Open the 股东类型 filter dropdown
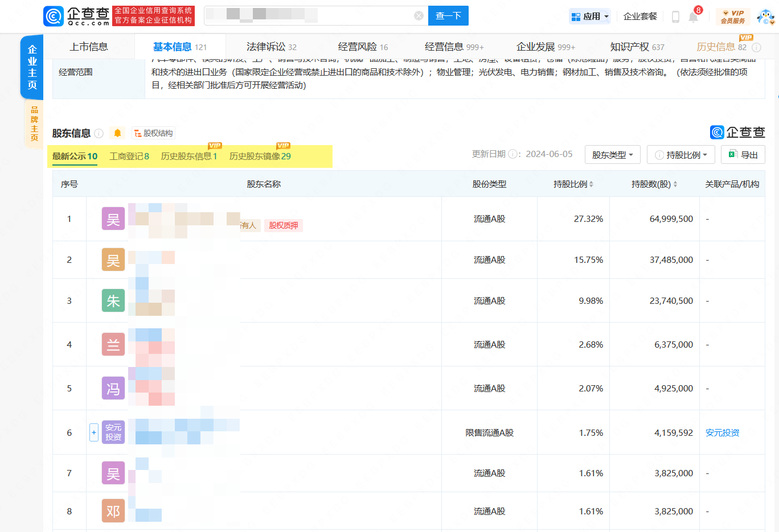779x532 pixels. (x=612, y=155)
